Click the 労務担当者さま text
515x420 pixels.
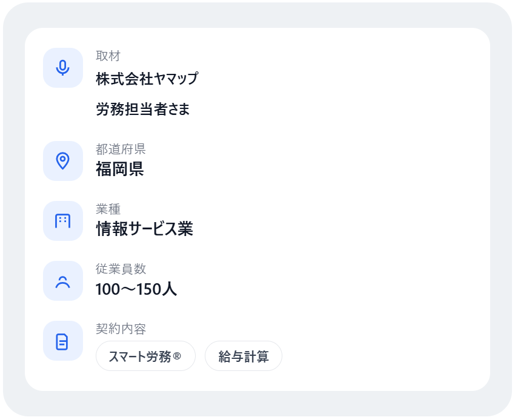142,110
